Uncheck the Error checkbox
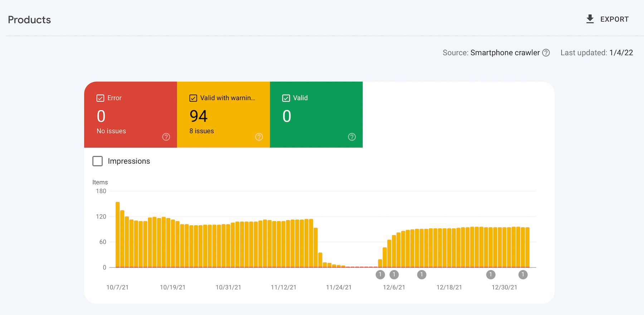 point(101,98)
